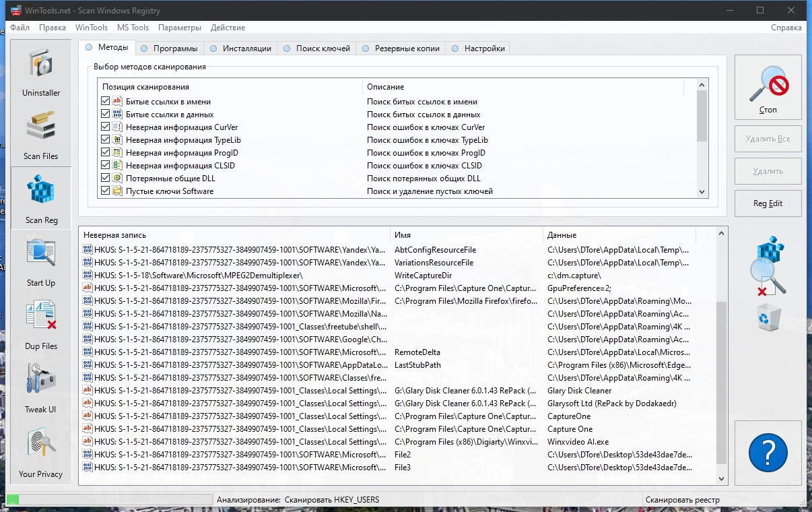
Task: Click icon of the GpuPreference=2; row
Action: 88,288
